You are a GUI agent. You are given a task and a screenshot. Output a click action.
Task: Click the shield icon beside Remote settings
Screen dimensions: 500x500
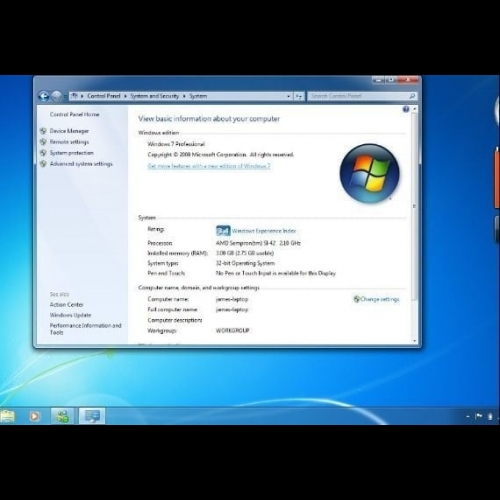[43, 142]
